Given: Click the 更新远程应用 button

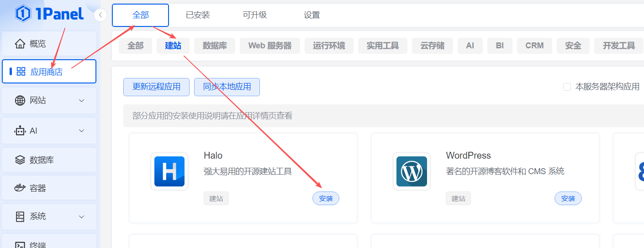Looking at the screenshot, I should coord(156,87).
